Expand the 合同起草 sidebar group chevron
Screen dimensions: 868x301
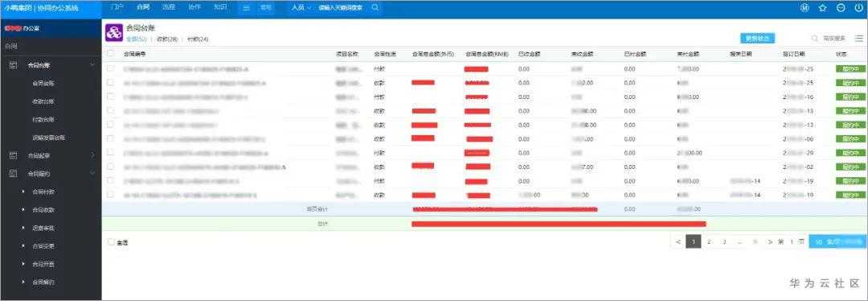pos(92,156)
